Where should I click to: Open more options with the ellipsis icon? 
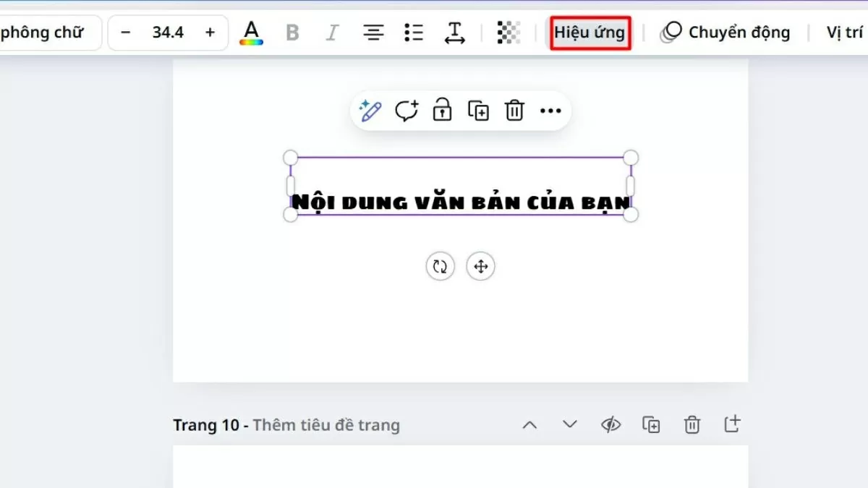pos(551,110)
